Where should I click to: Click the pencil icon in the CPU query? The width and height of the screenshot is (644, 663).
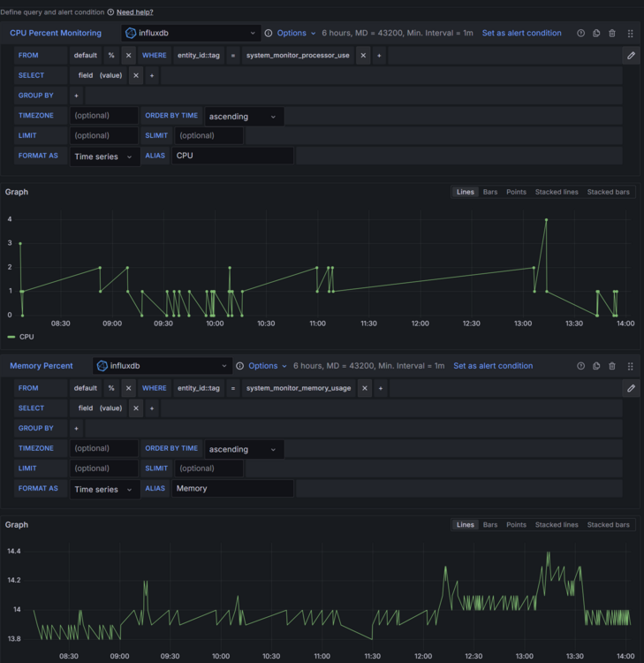[631, 55]
